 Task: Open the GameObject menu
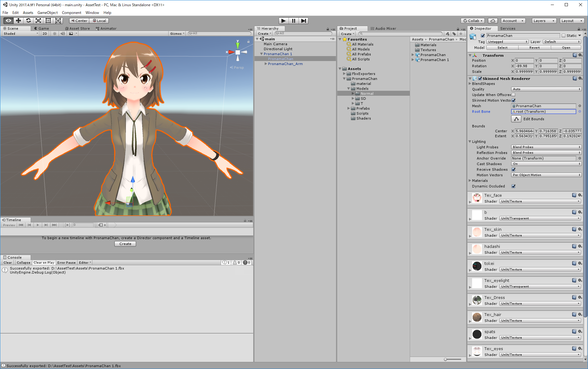[x=47, y=13]
